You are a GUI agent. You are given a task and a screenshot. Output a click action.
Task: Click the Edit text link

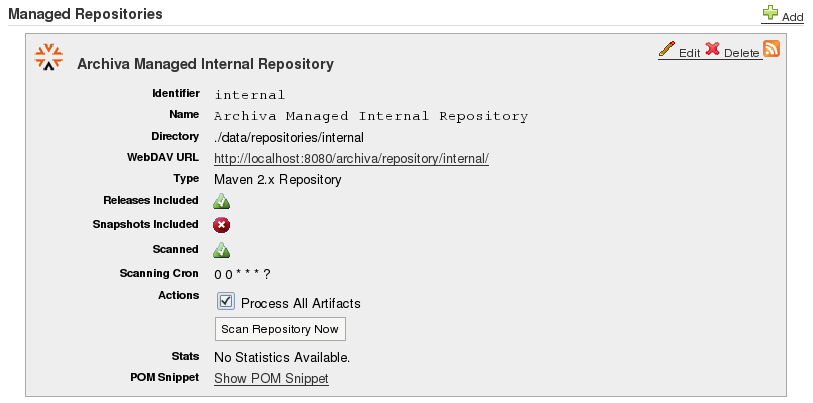[x=690, y=53]
